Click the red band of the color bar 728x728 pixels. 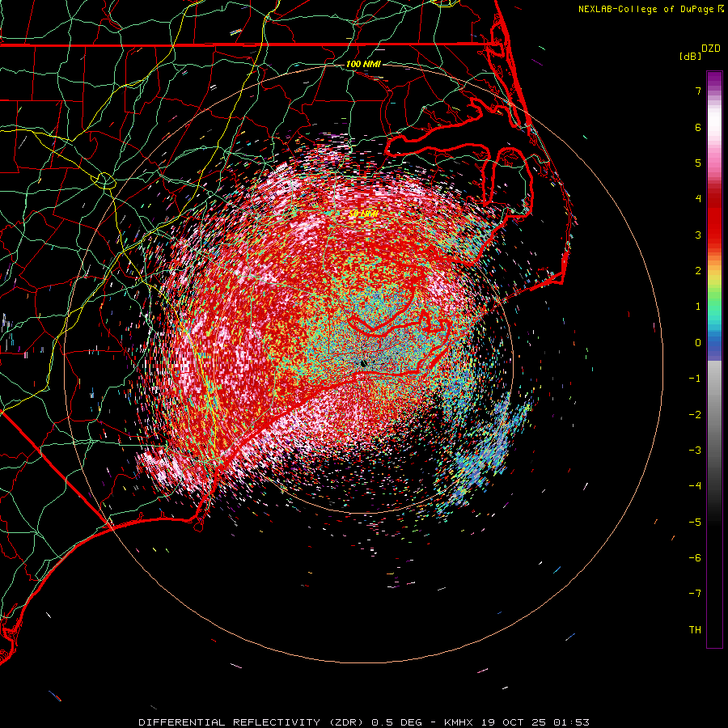tap(714, 218)
